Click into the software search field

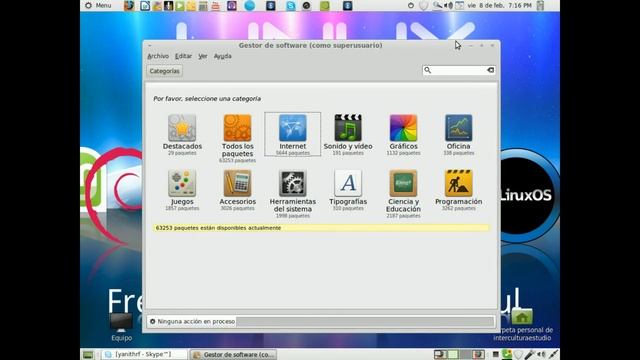tap(458, 70)
